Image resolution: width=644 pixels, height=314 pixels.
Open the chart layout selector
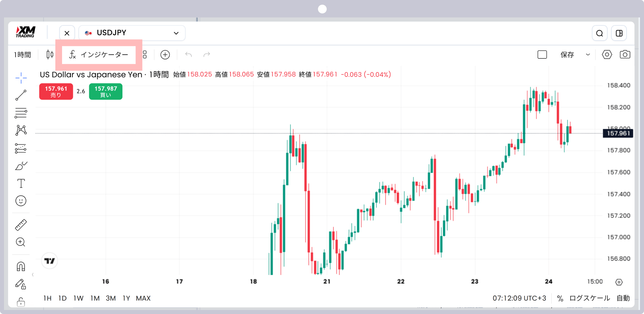[x=542, y=54]
